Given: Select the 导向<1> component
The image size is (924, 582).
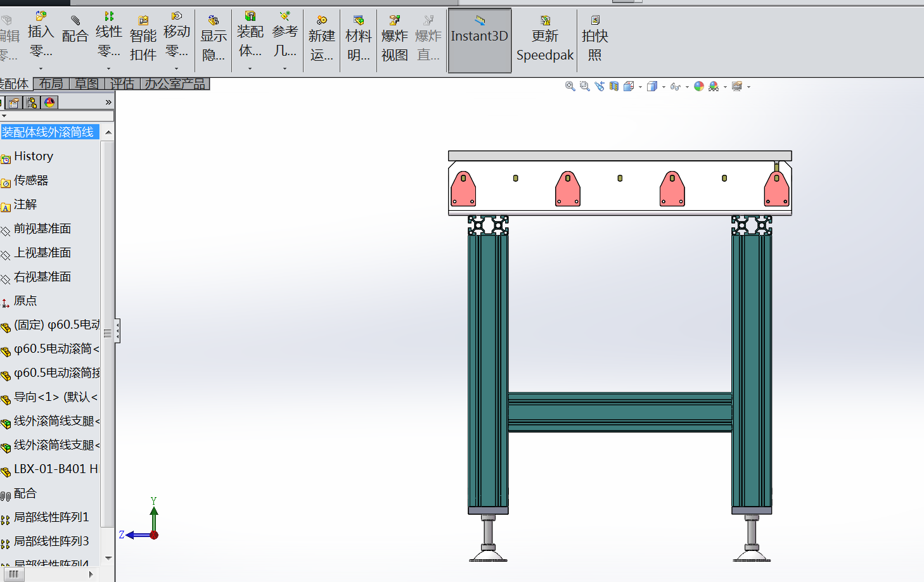Looking at the screenshot, I should click(56, 396).
